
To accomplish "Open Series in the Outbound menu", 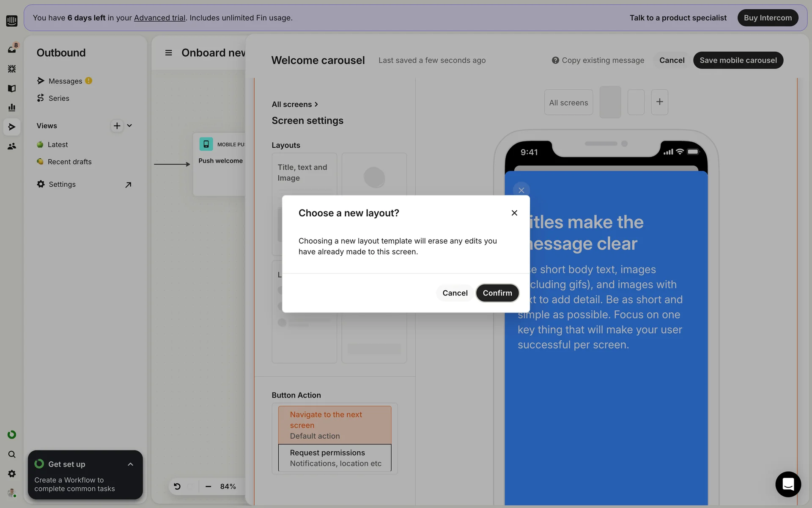I will (59, 98).
